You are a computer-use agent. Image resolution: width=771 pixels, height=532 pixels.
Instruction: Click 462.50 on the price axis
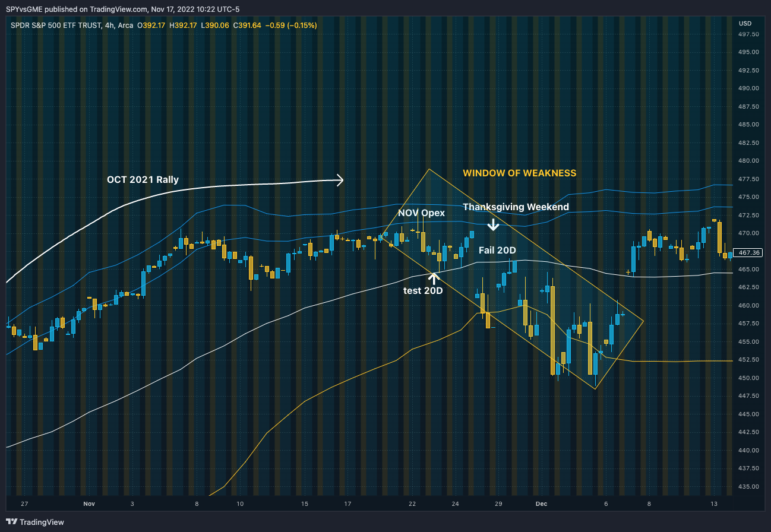[748, 287]
